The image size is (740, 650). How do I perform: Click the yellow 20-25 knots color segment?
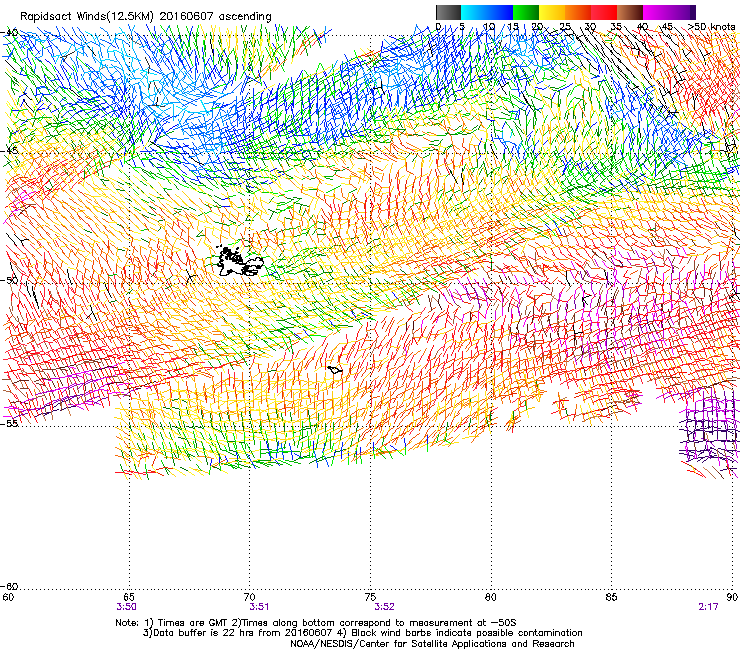click(x=552, y=12)
